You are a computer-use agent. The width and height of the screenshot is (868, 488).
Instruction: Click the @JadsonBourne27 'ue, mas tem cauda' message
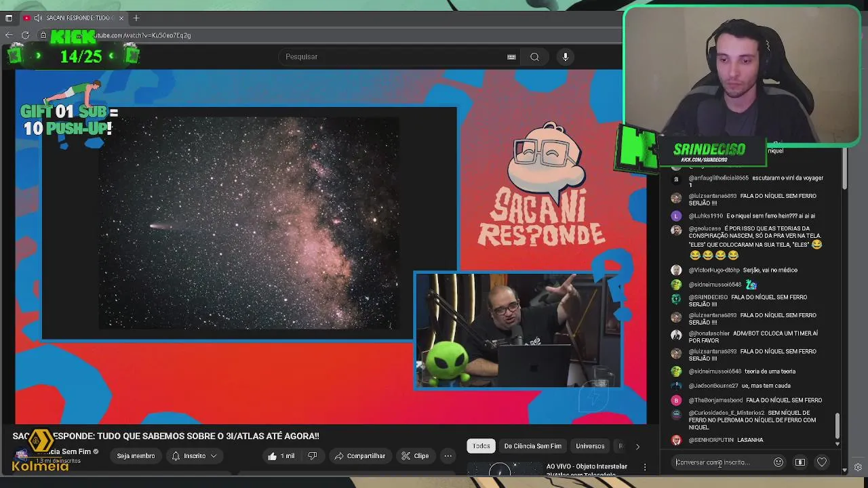pos(766,386)
